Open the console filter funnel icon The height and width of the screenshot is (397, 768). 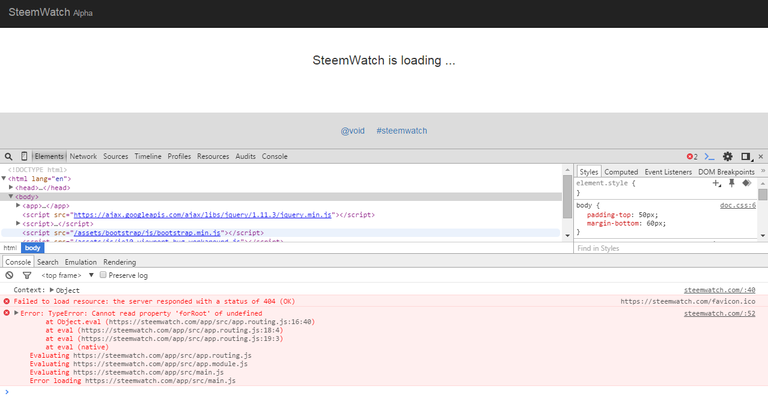27,276
